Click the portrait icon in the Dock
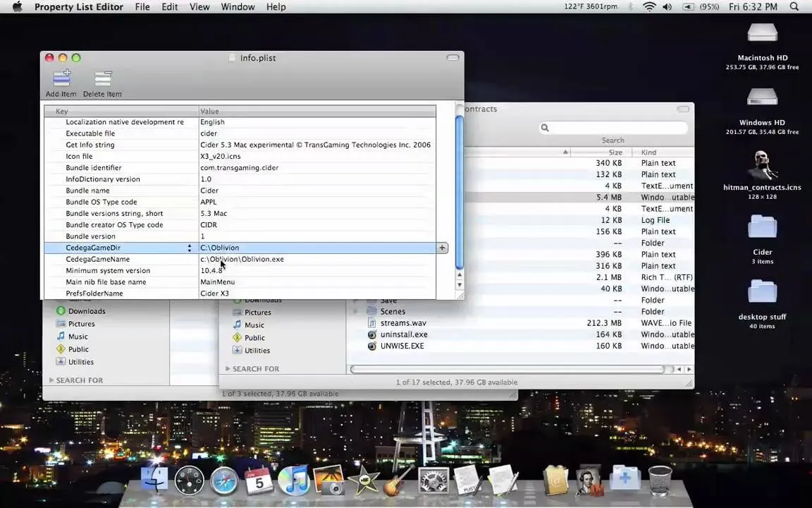Image resolution: width=812 pixels, height=508 pixels. (590, 481)
